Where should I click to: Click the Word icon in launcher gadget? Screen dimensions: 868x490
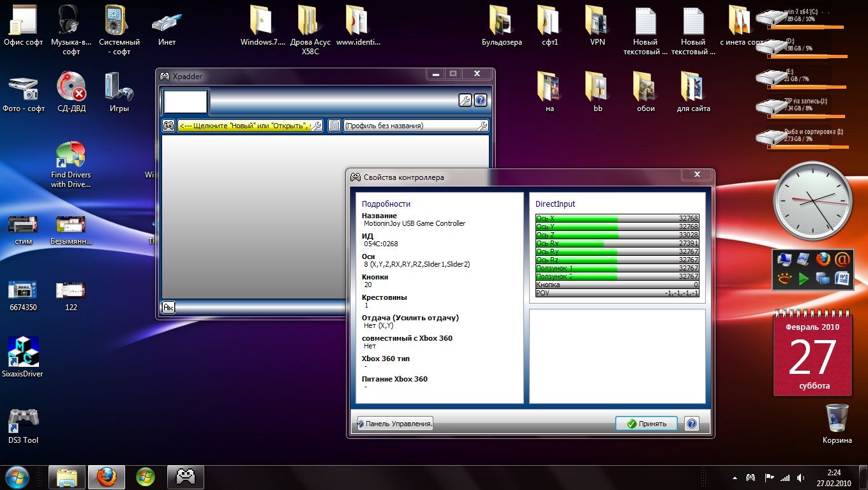842,278
